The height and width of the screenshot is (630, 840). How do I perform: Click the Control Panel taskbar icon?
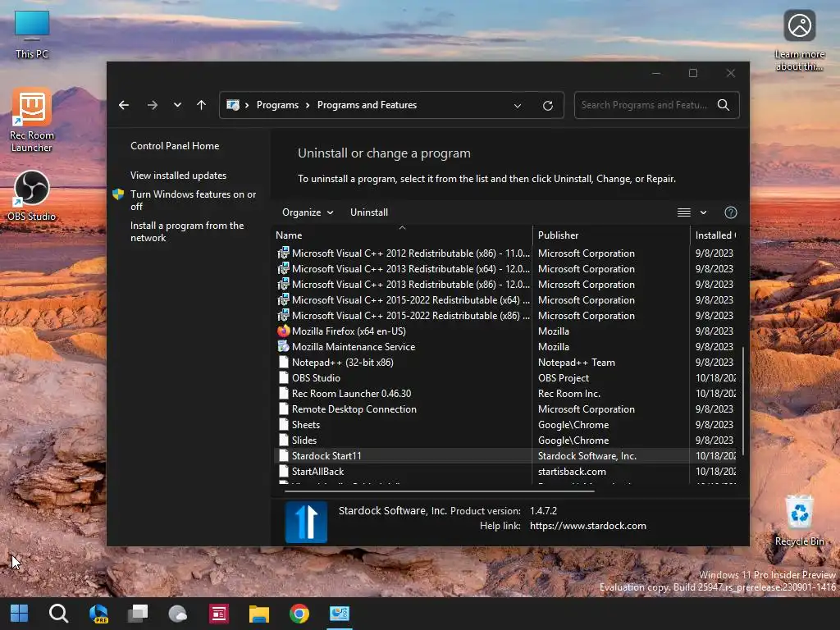coord(339,614)
